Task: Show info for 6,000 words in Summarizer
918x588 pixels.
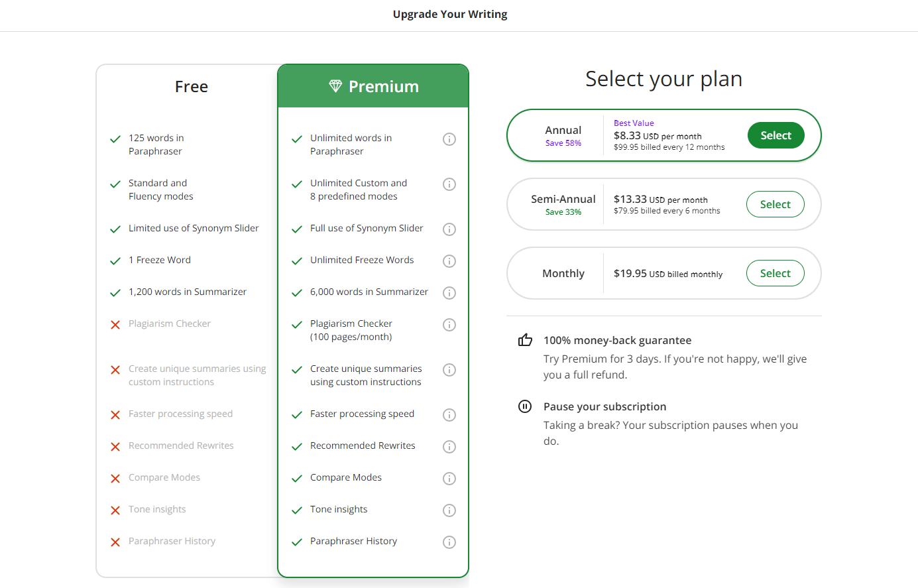Action: 449,293
